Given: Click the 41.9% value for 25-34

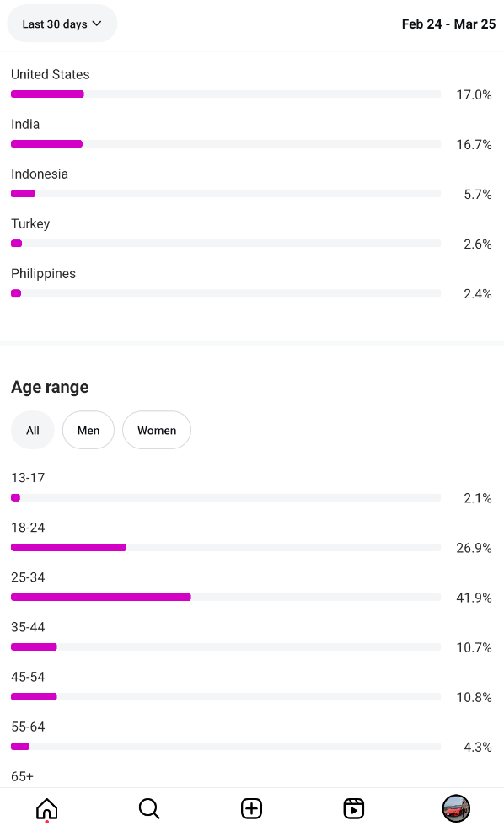Looking at the screenshot, I should point(474,598).
